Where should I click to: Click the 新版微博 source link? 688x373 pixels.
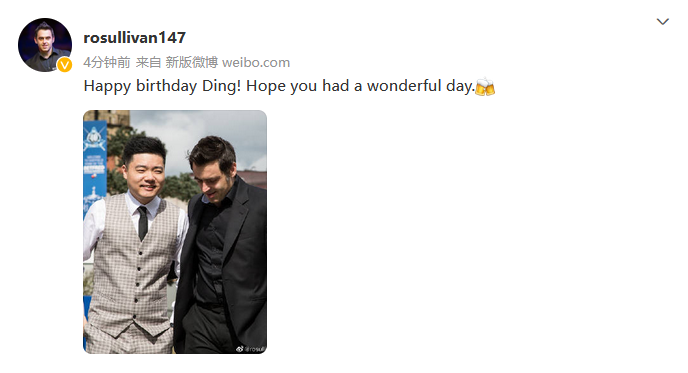[191, 62]
